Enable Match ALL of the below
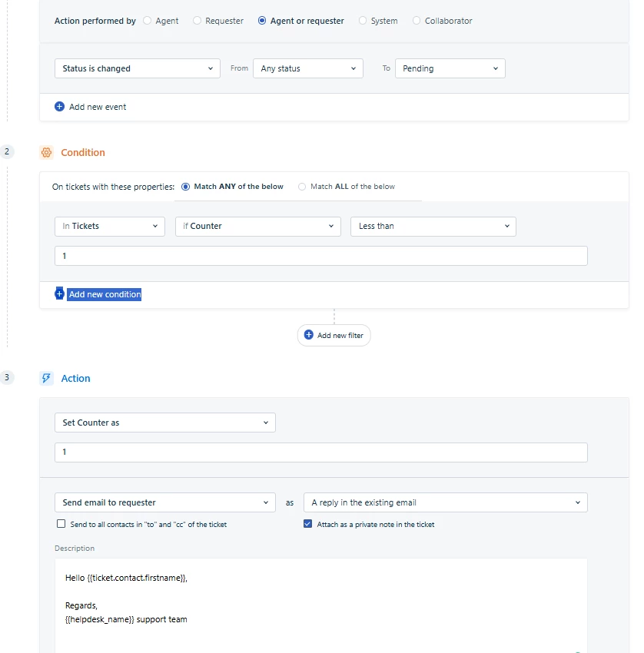 click(x=302, y=187)
